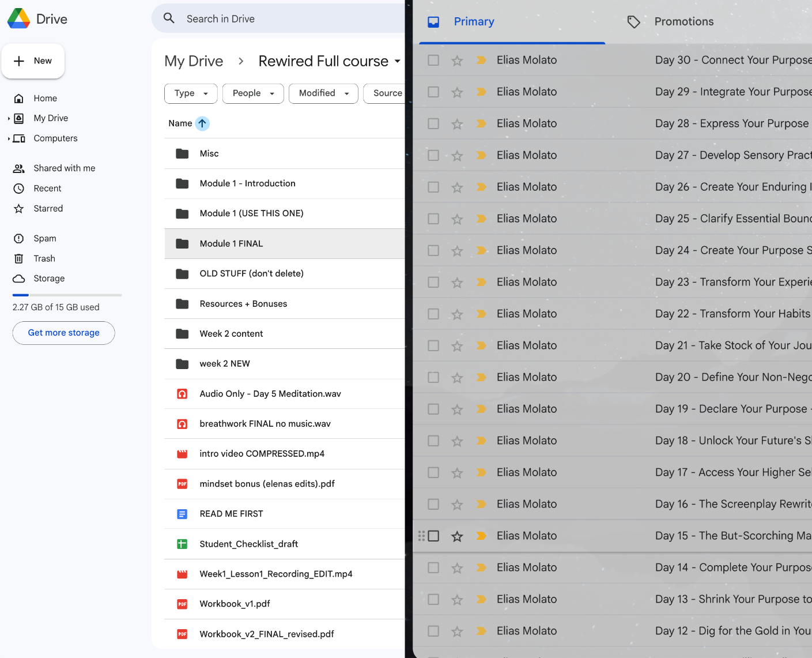
Task: Click the PDF icon of mindset bonus file
Action: pyautogui.click(x=182, y=484)
